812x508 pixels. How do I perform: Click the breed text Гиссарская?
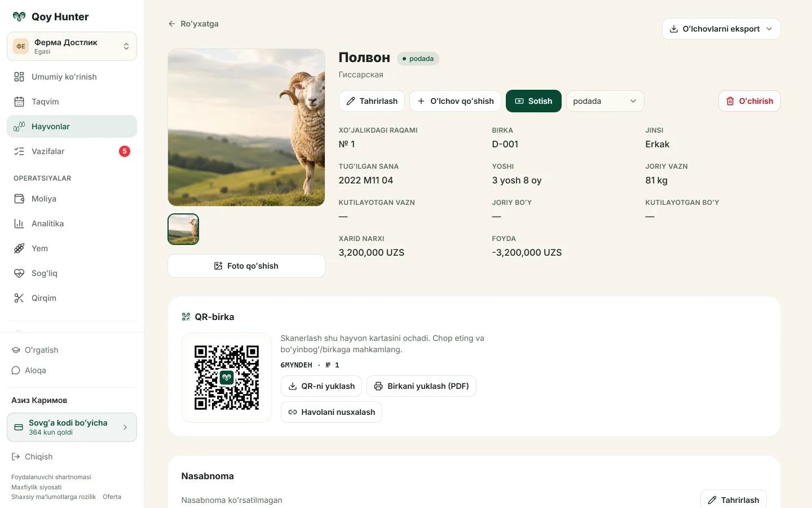click(x=361, y=75)
